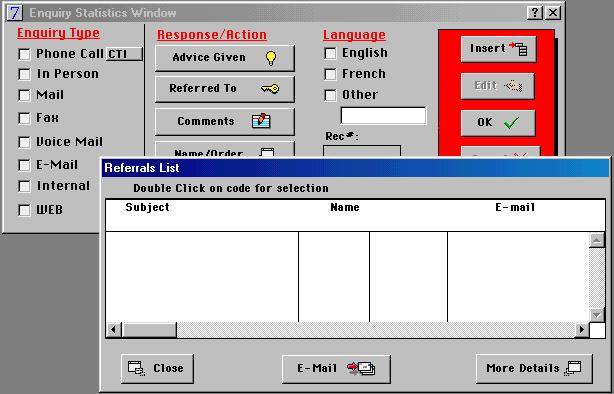Click the help question mark button
Viewport: 614px width, 394px height.
point(535,13)
